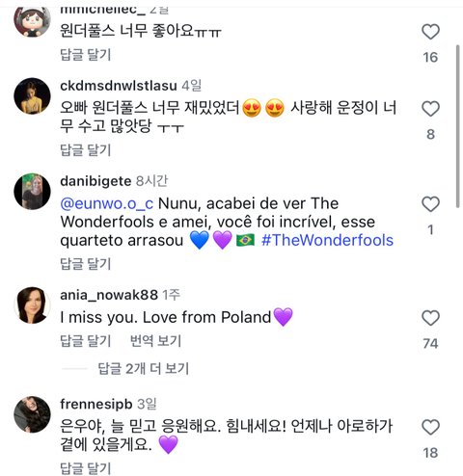This screenshot has width=463, height=476.
Task: Open ckdmsdnwlstlasu profile avatar
Action: click(x=32, y=95)
